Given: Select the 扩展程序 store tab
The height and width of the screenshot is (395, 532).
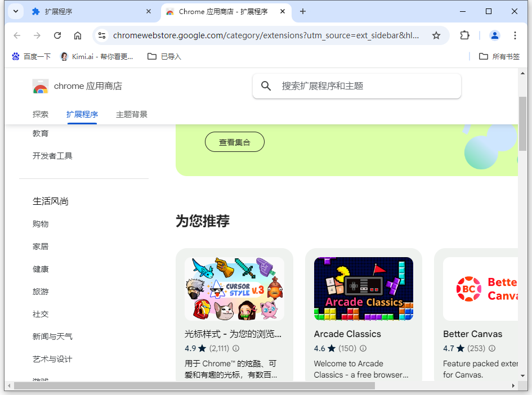Looking at the screenshot, I should [x=82, y=115].
